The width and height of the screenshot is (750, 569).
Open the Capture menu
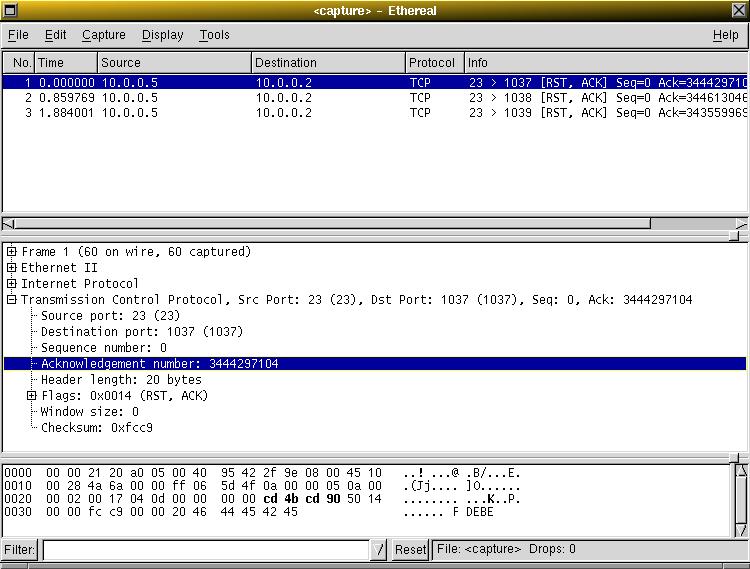(104, 35)
